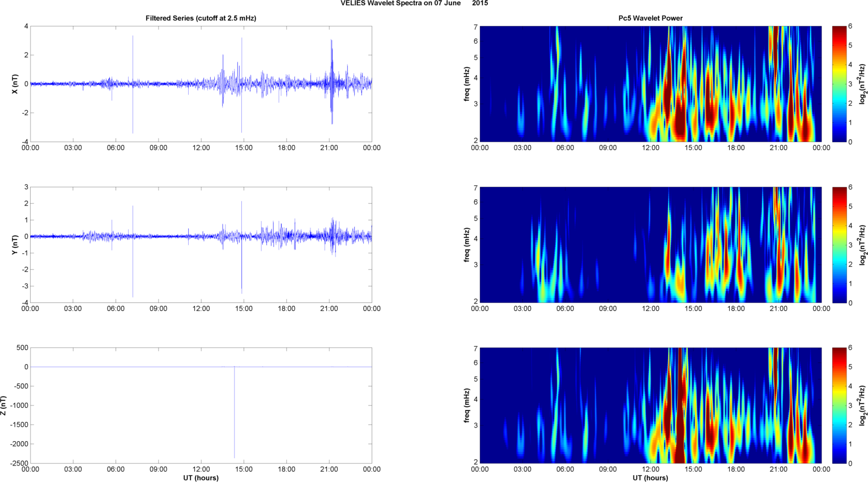Click the "Pc5 Wavelet Power" heading
The image size is (868, 482).
coord(650,18)
